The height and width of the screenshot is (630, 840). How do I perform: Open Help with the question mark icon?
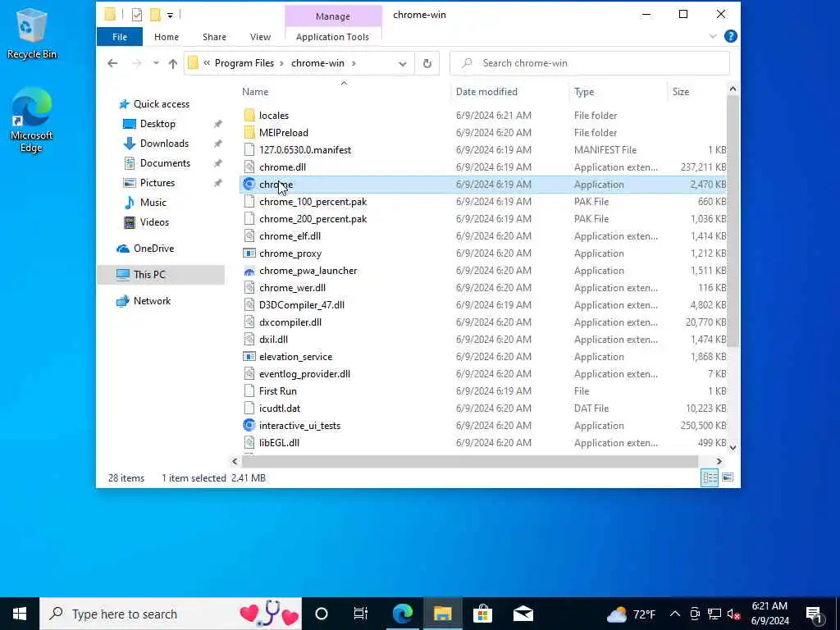(x=730, y=36)
